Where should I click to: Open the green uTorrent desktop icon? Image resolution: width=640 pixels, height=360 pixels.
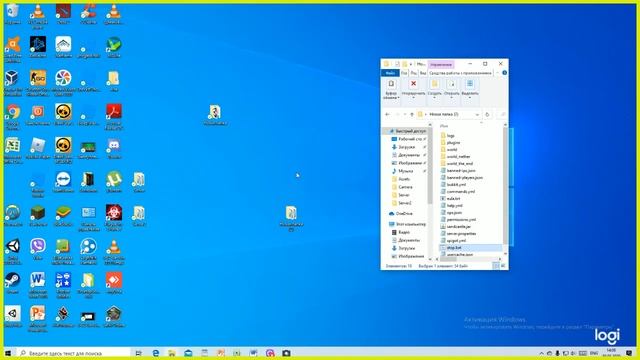114,182
